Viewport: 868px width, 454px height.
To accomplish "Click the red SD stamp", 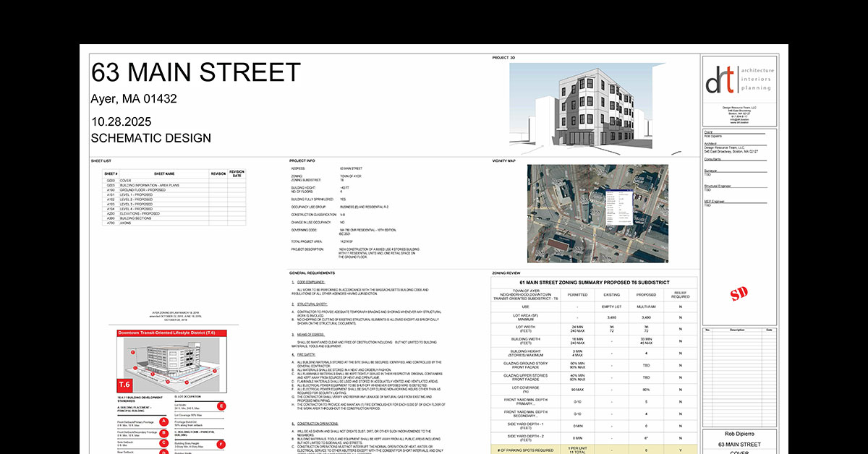I will 739,293.
